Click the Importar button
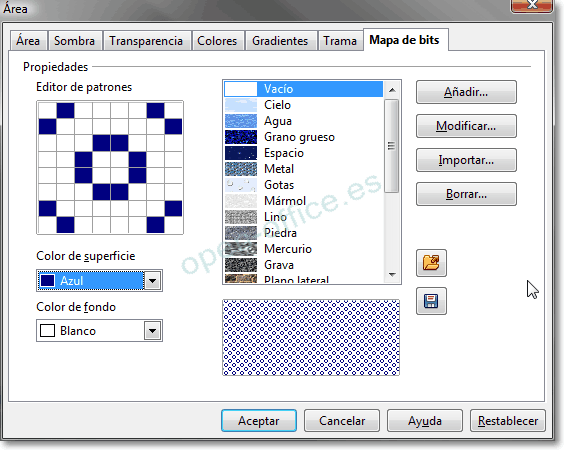The image size is (564, 450). pyautogui.click(x=466, y=160)
